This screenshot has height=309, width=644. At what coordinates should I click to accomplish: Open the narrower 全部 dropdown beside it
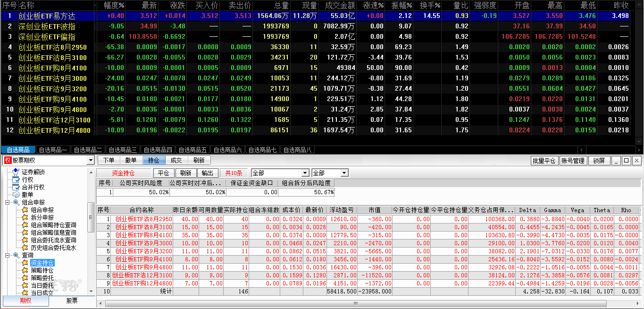coord(344,173)
